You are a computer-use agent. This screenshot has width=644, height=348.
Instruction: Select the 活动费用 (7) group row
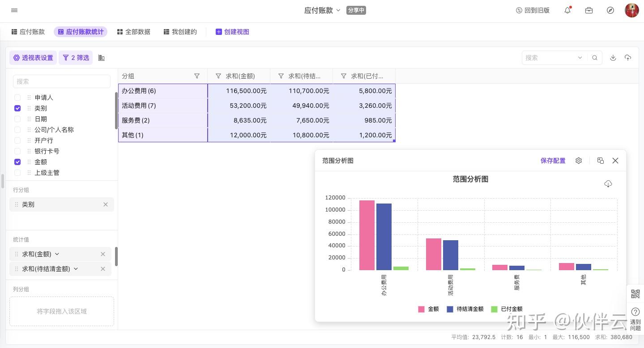[163, 106]
